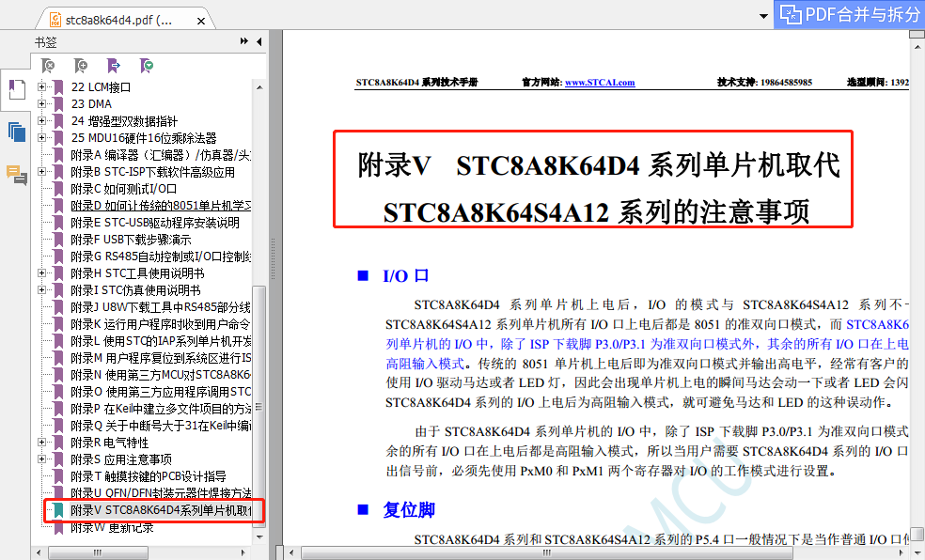925x560 pixels.
Task: Click the double-arrow expand icon in bookmarks header
Action: 244,41
